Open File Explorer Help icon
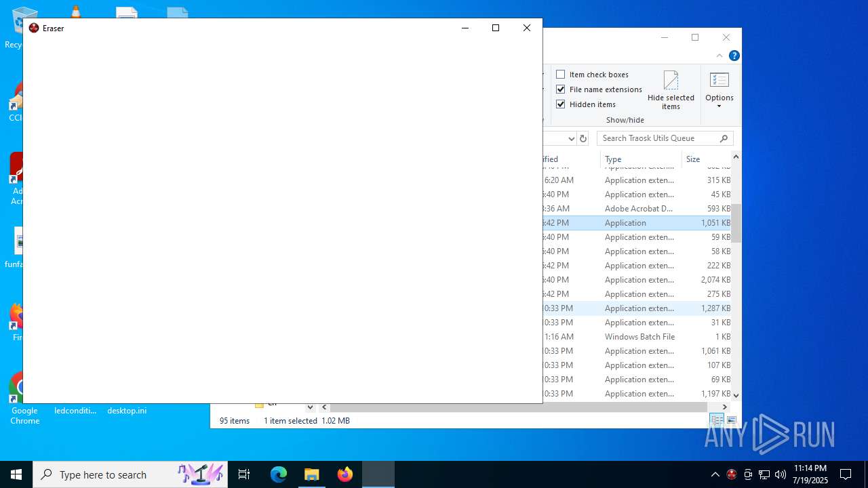The width and height of the screenshot is (868, 488). coord(734,56)
